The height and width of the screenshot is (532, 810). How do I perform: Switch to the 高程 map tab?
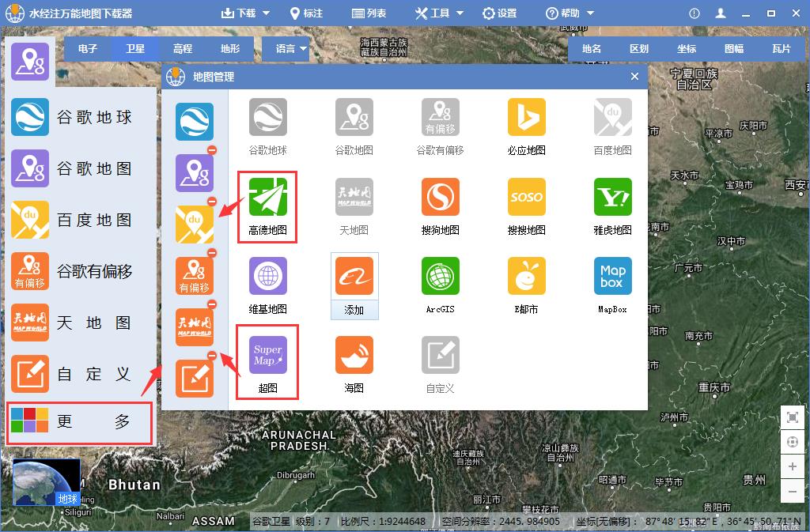tap(183, 49)
